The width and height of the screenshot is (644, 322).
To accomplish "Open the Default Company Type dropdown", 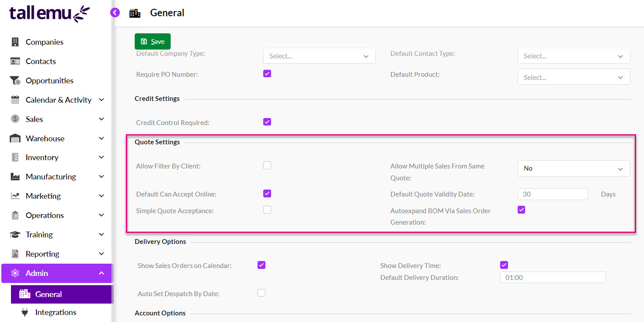I will 319,56.
